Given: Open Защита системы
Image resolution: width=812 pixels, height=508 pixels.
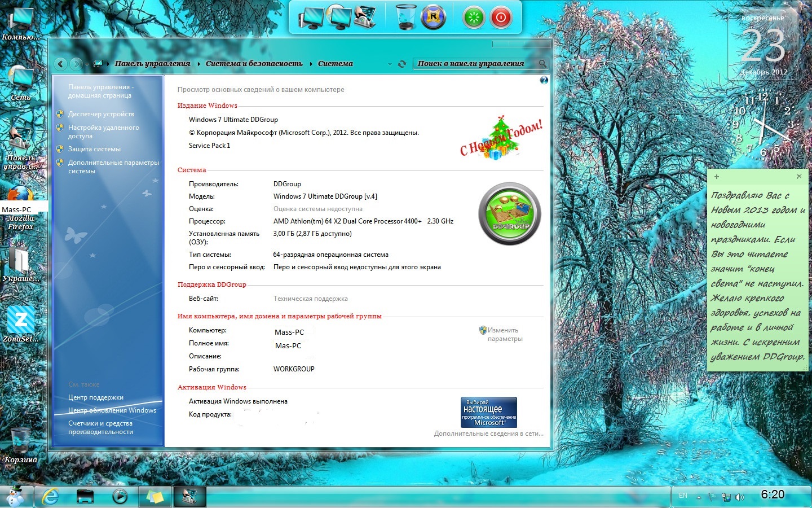Looking at the screenshot, I should pos(94,149).
